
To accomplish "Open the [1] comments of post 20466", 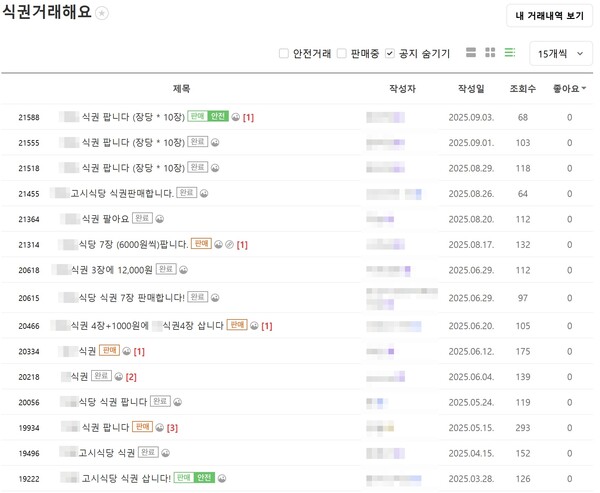I will [x=267, y=326].
